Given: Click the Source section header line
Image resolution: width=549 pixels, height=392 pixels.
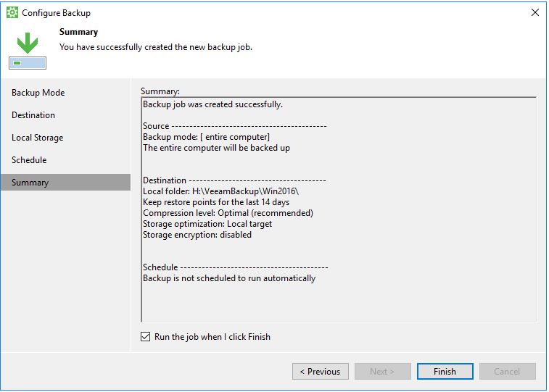Looking at the screenshot, I should tap(234, 126).
